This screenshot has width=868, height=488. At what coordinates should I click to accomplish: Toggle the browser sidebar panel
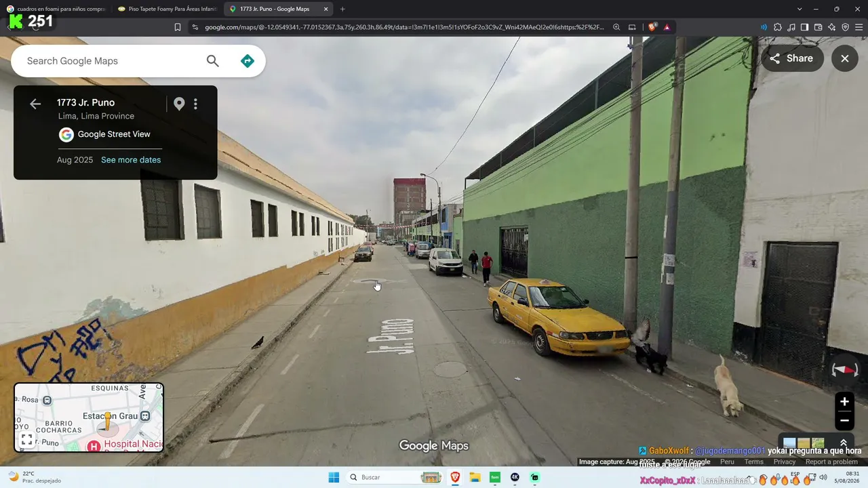tap(804, 27)
